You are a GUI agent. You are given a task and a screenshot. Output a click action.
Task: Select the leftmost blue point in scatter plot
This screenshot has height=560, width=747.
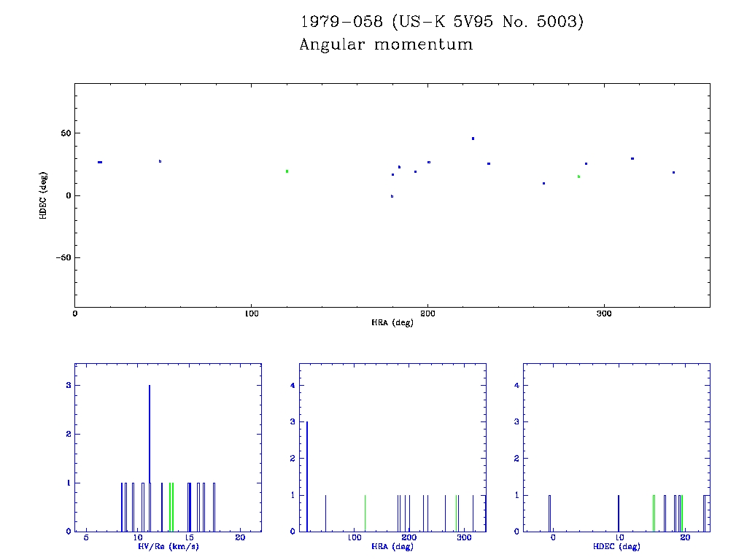click(x=100, y=162)
